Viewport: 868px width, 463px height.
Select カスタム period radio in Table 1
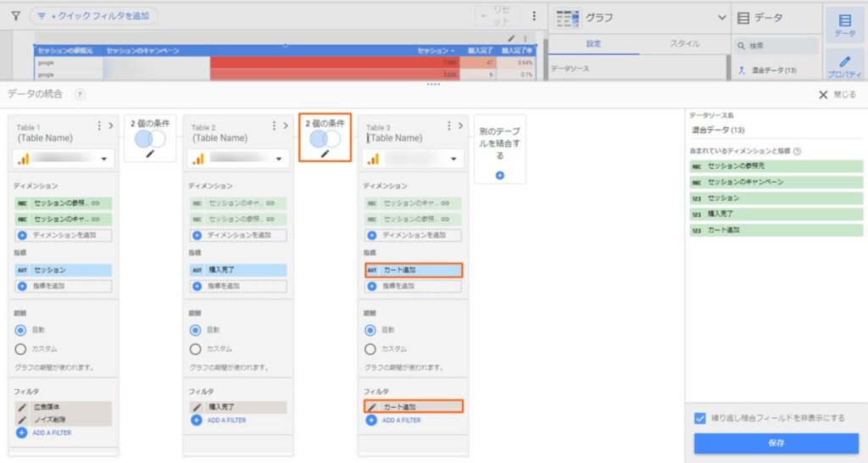(x=21, y=349)
